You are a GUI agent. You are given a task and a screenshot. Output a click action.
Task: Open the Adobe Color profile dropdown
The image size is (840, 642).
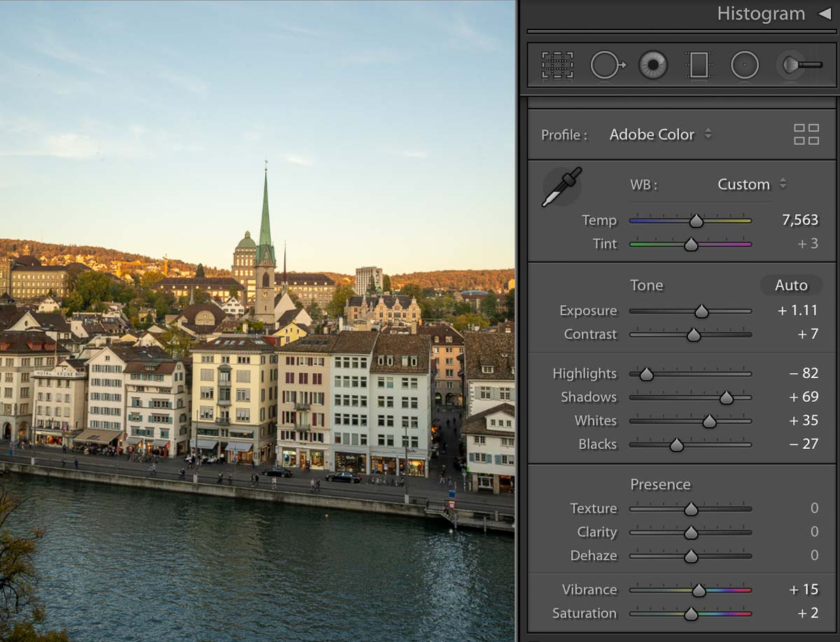point(660,134)
